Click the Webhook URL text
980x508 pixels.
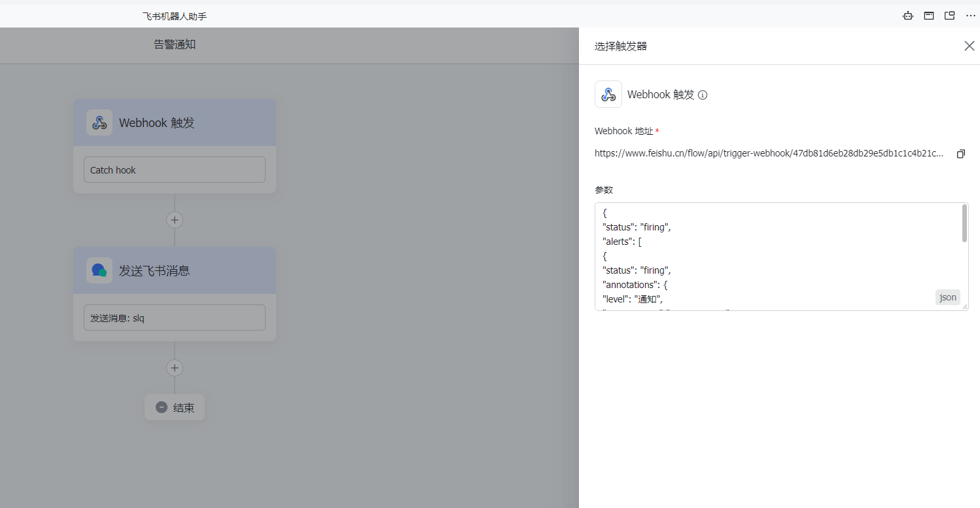point(769,153)
